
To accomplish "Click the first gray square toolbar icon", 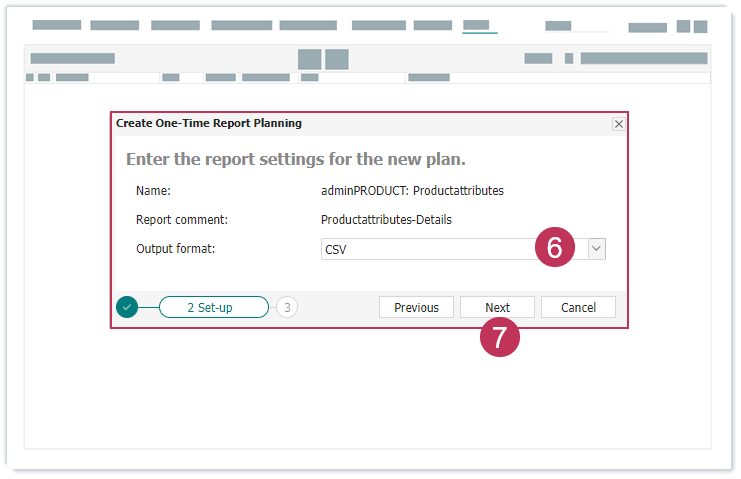I will coord(309,59).
